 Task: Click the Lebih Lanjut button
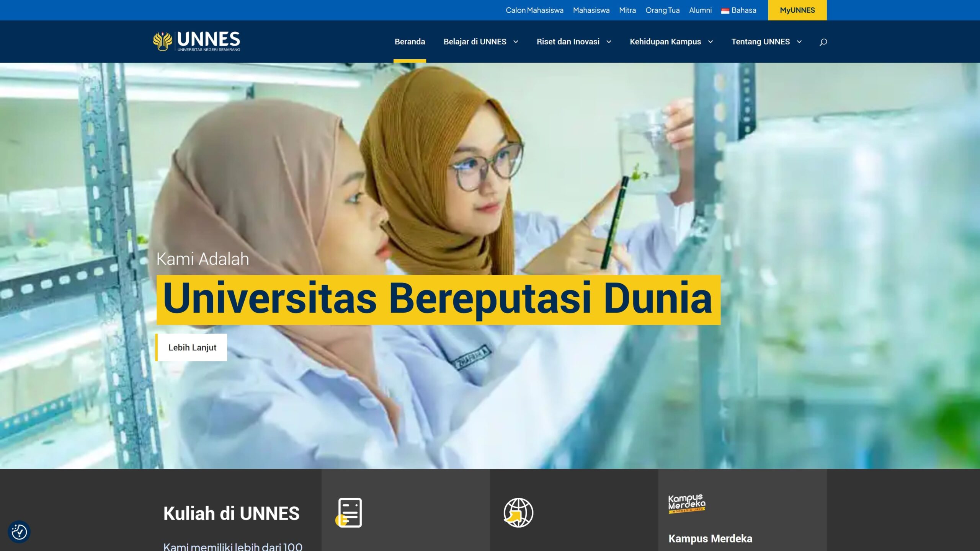coord(191,347)
